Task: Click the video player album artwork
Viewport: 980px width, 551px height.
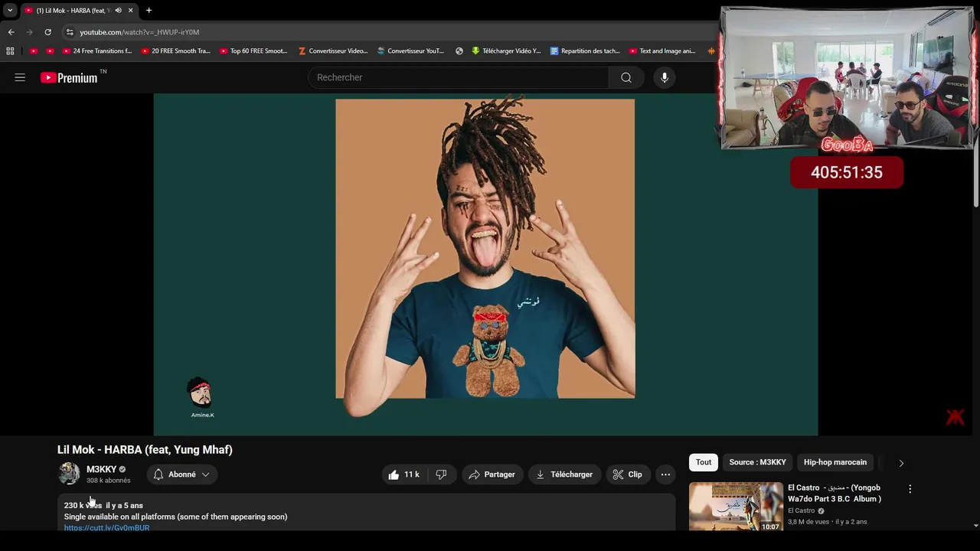Action: tap(485, 249)
